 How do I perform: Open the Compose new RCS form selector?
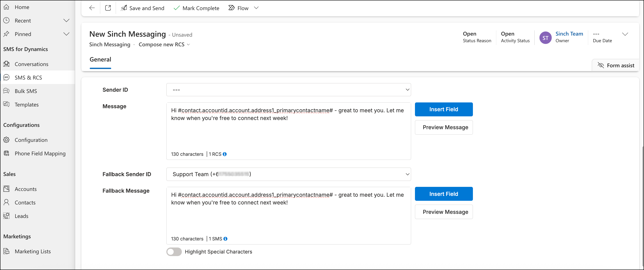pyautogui.click(x=164, y=44)
